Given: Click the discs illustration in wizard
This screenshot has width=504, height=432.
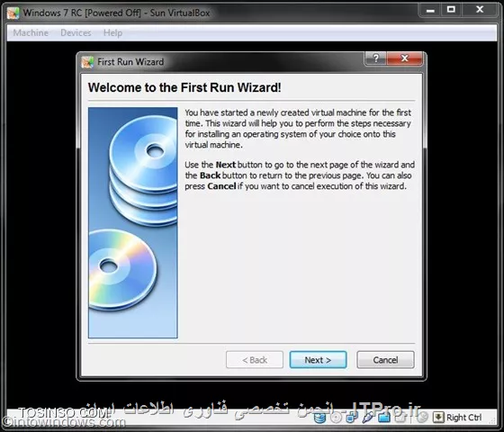Looking at the screenshot, I should tap(133, 222).
